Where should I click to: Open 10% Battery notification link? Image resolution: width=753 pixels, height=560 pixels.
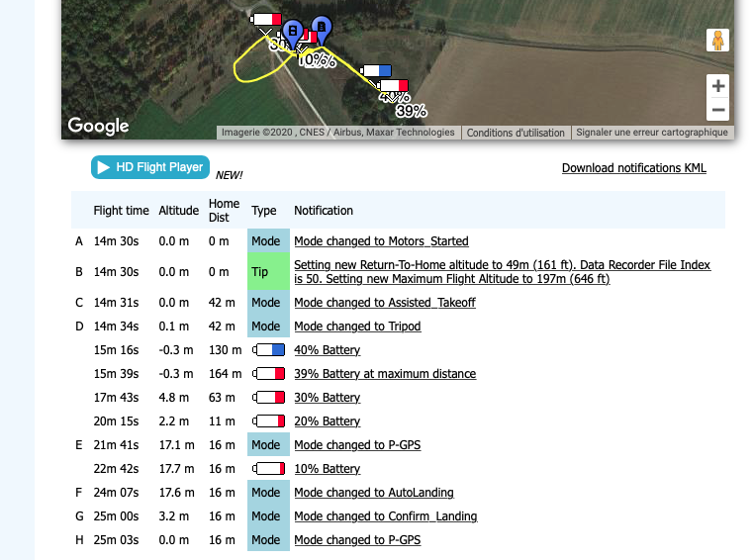pos(328,469)
